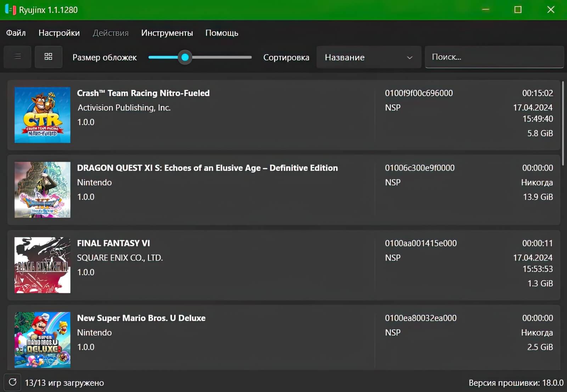Open the Помощь menu
This screenshot has height=392, width=567.
(222, 33)
